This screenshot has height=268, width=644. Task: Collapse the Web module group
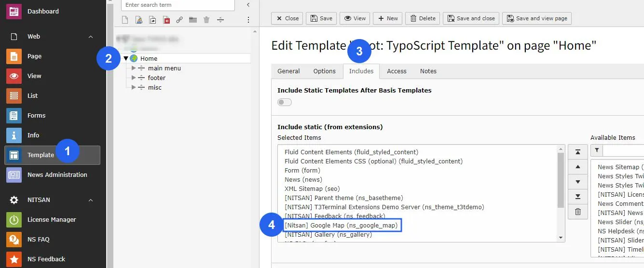click(x=91, y=37)
